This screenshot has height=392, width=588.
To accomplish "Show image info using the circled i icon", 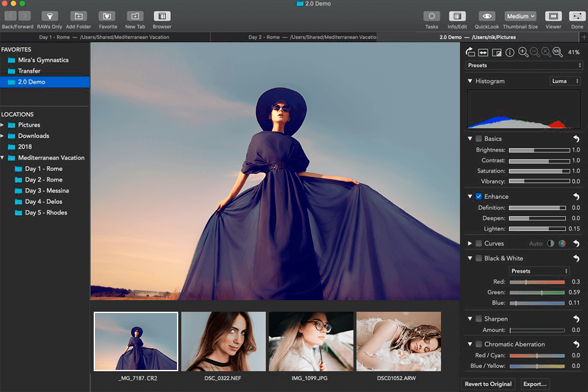I will (x=510, y=53).
